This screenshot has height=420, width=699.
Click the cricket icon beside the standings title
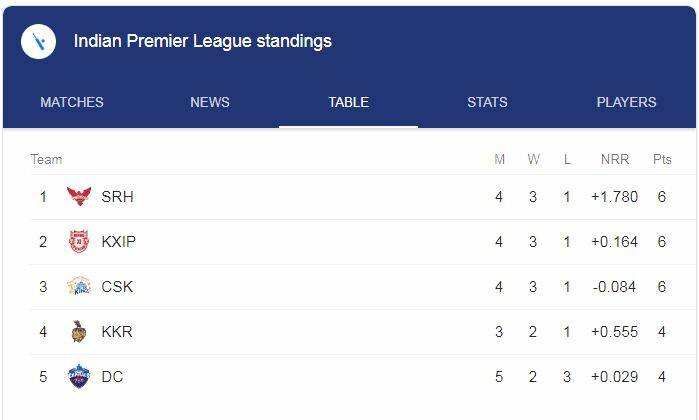pyautogui.click(x=38, y=42)
